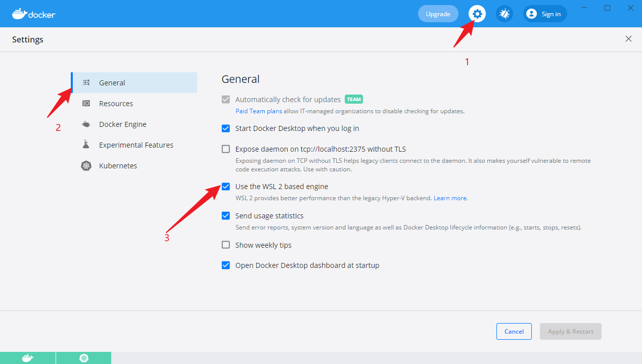
Task: Click the Cancel button
Action: point(514,331)
